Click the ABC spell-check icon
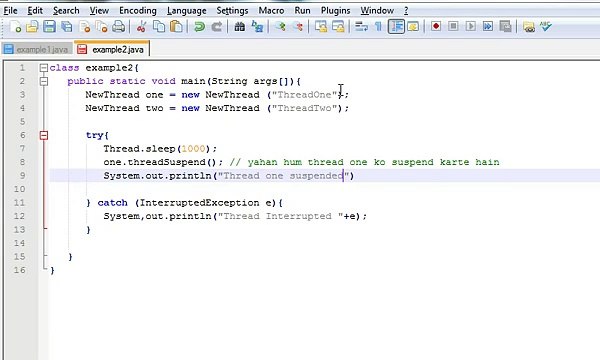Screen dimensions: 600x360 click(x=546, y=26)
